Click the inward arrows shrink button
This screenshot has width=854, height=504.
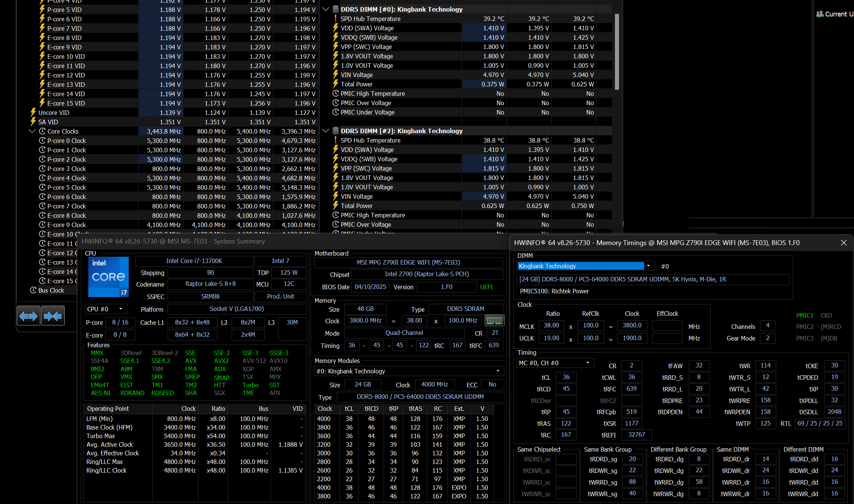53,316
